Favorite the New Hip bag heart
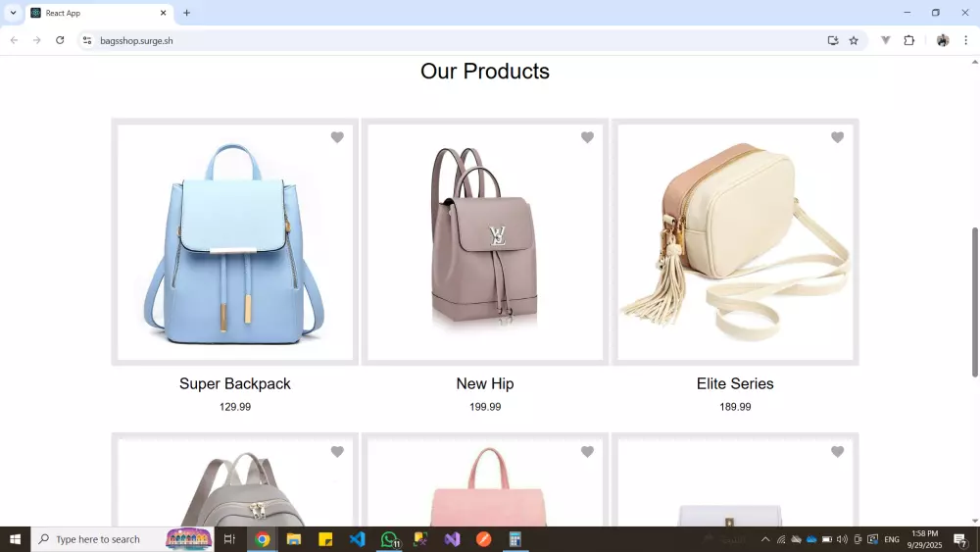The width and height of the screenshot is (980, 552). 587,137
